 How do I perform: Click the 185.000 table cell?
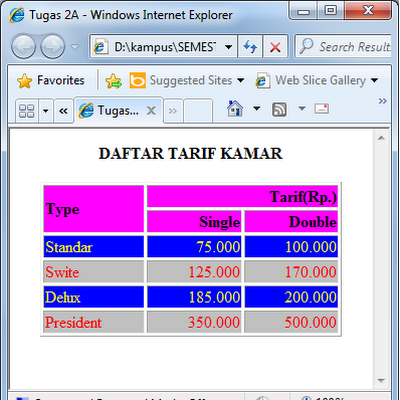point(194,297)
